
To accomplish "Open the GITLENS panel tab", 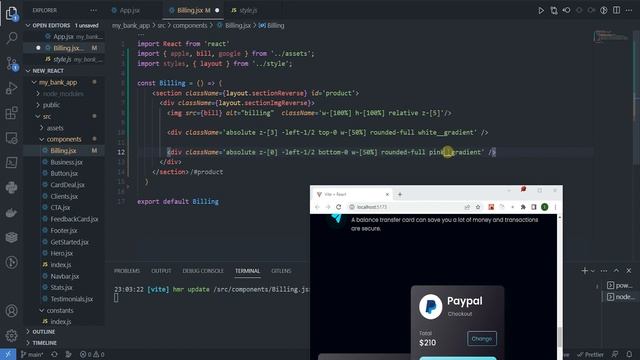I will (x=281, y=271).
